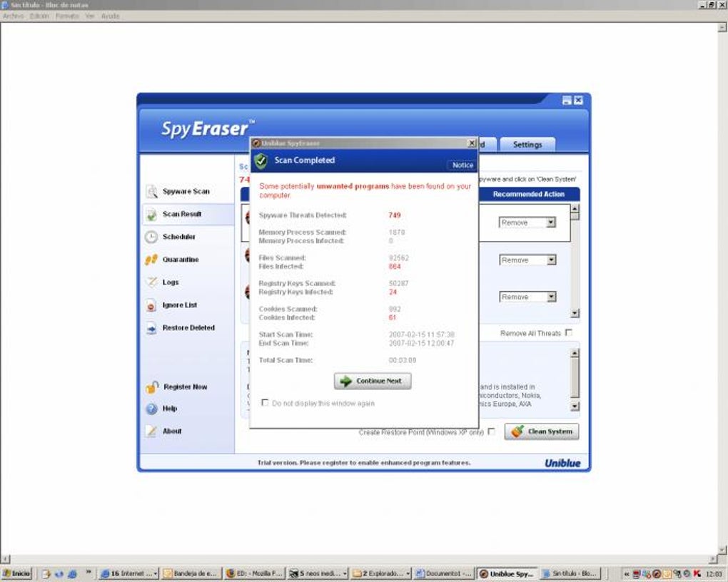
Task: Open the Ignore List icon
Action: pos(151,305)
